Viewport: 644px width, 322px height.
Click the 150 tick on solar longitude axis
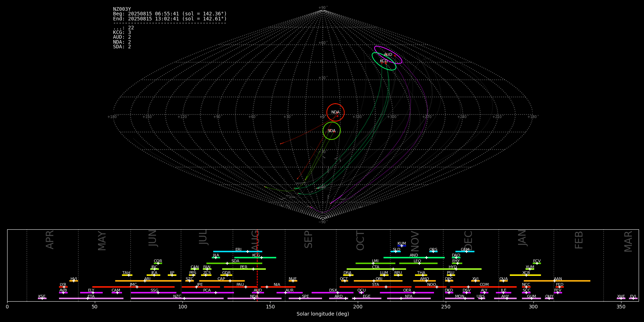tap(270, 307)
